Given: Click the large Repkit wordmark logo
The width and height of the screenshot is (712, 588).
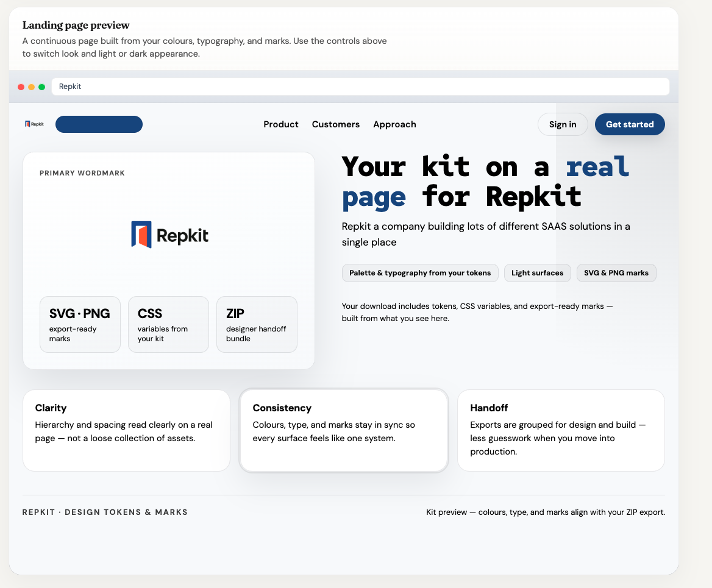Looking at the screenshot, I should (170, 235).
